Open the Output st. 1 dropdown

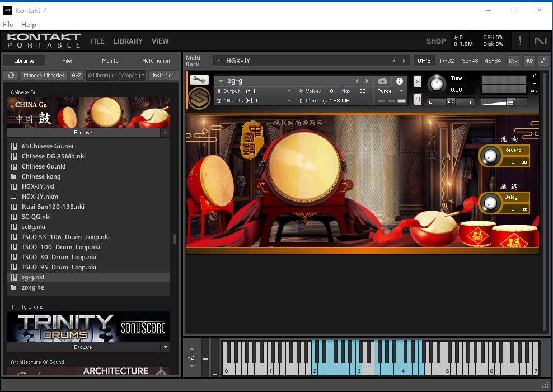pos(289,91)
